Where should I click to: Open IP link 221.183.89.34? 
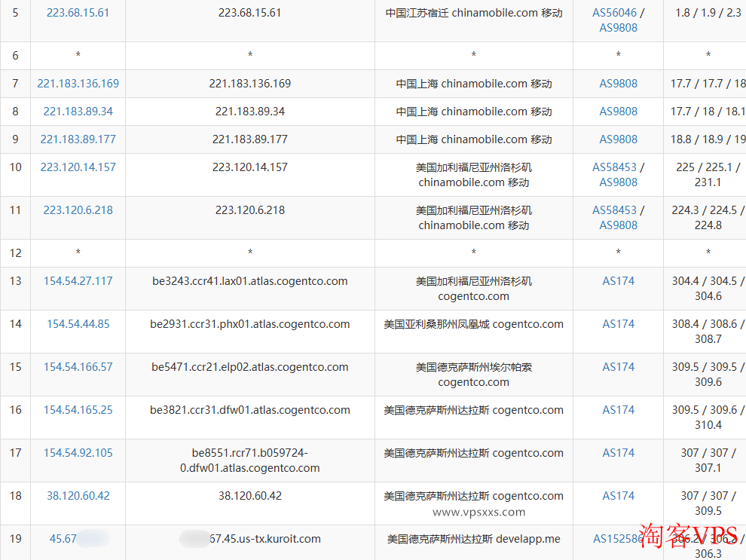[78, 112]
